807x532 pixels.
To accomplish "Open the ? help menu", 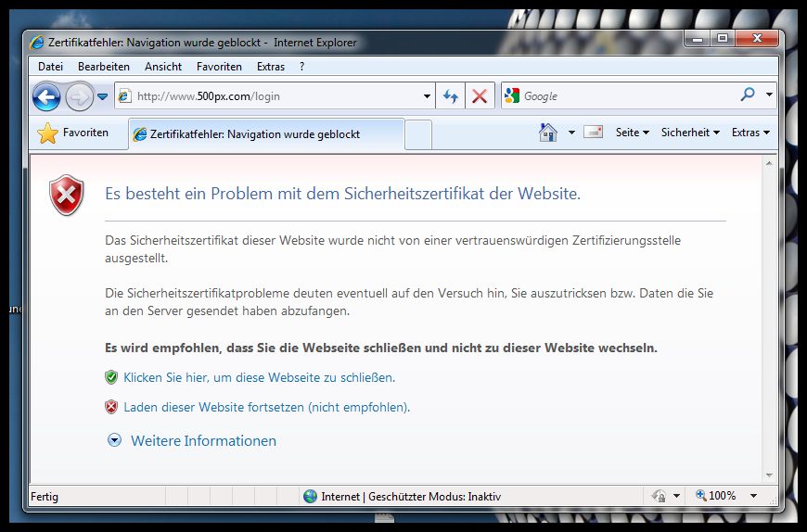I will tap(301, 67).
